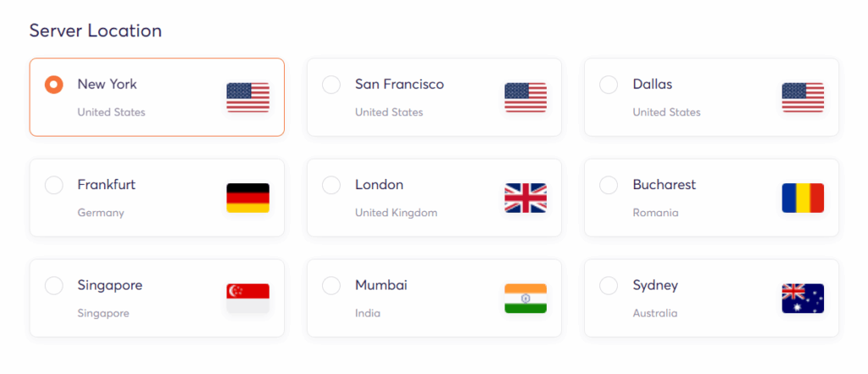Click the US flag beside Dallas
Image resolution: width=868 pixels, height=374 pixels.
[803, 98]
